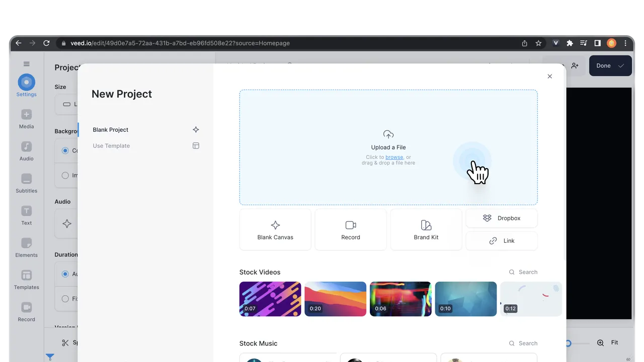The width and height of the screenshot is (644, 362).
Task: Open the browser media control icon
Action: [x=584, y=43]
